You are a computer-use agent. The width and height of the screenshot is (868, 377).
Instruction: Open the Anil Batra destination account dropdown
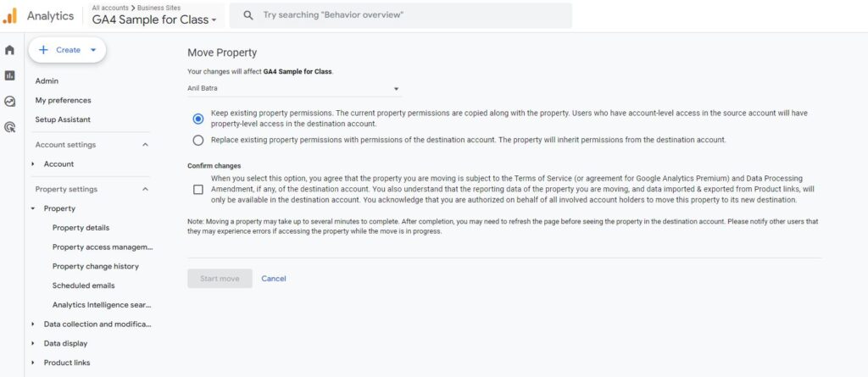click(293, 88)
